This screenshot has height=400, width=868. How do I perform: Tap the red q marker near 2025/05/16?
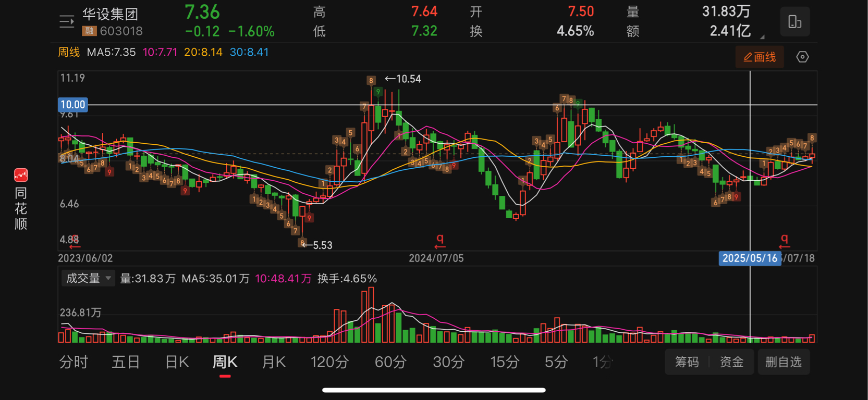pyautogui.click(x=784, y=241)
